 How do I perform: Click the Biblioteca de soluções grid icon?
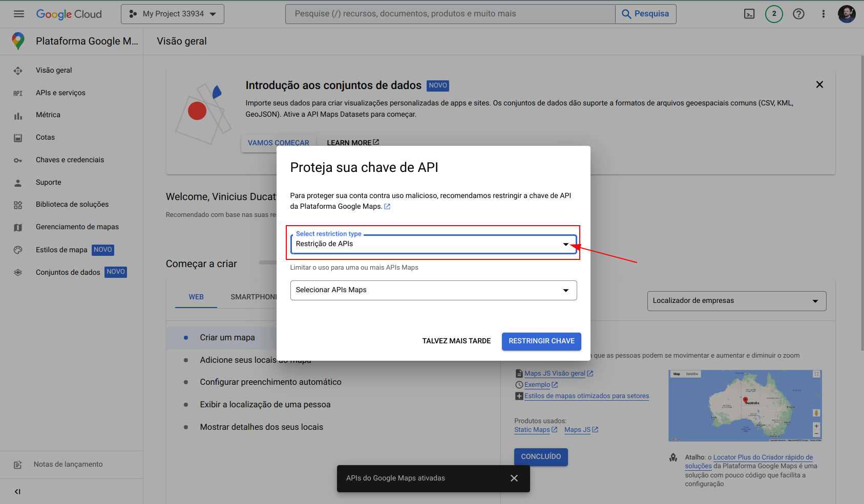click(x=18, y=205)
